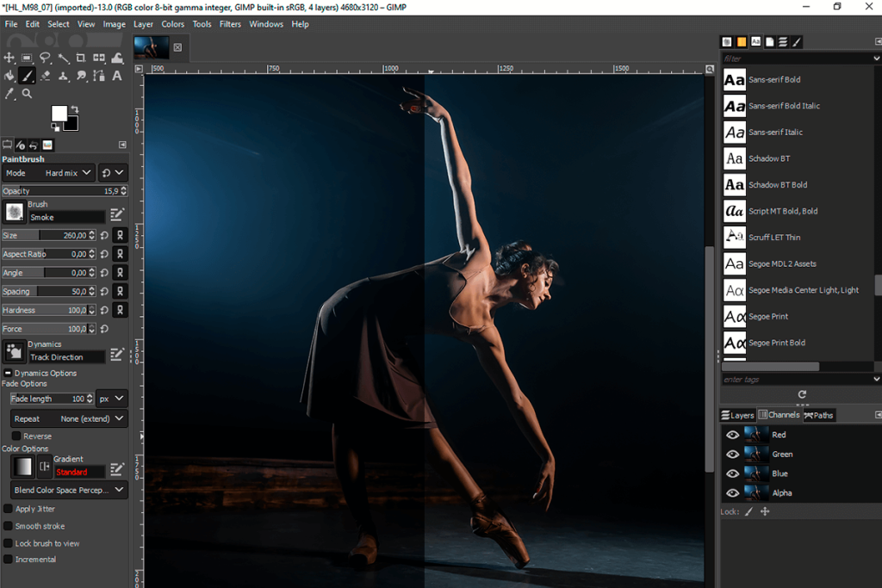Choose the Text tool
882x588 pixels.
[x=117, y=76]
